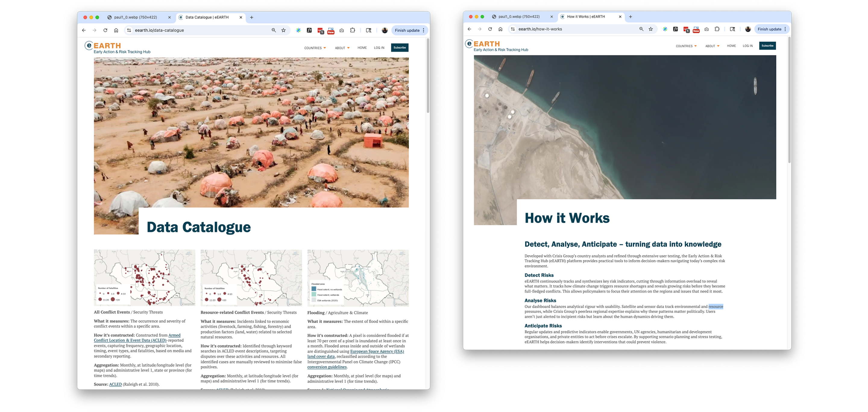Open options beside Finish update button
Viewport: 868px width, 412px height.
click(x=423, y=30)
